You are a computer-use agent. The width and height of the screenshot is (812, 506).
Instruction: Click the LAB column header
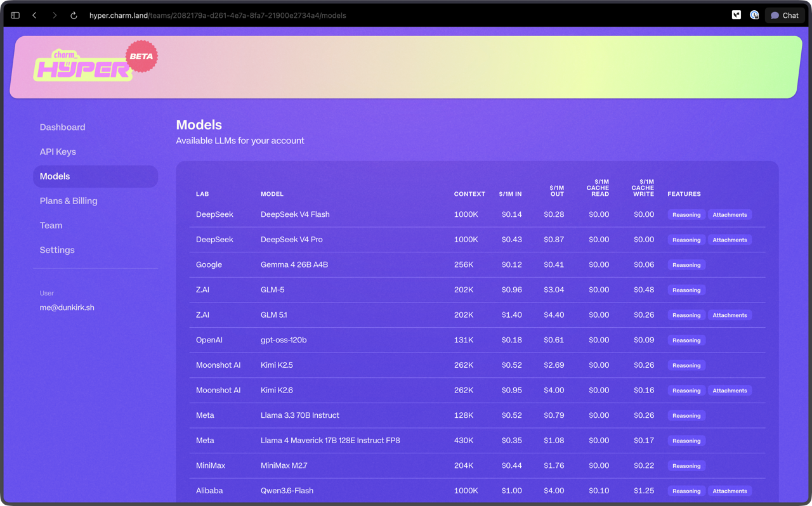click(x=202, y=194)
